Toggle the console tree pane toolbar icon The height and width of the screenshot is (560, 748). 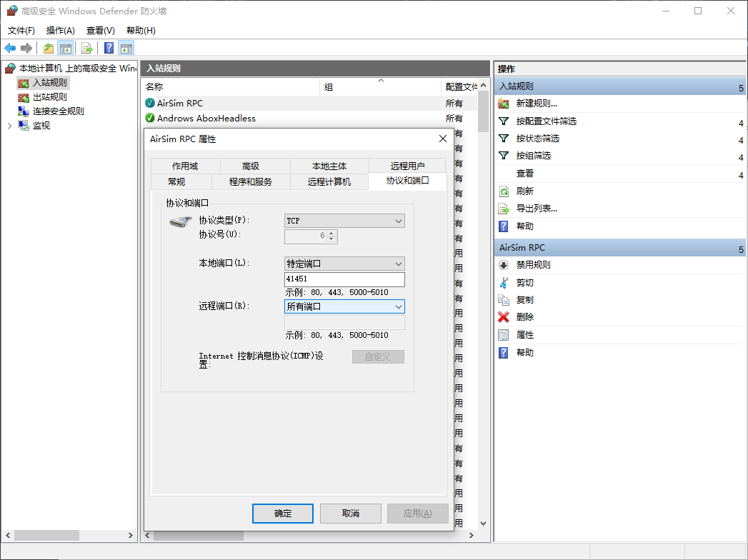point(65,48)
